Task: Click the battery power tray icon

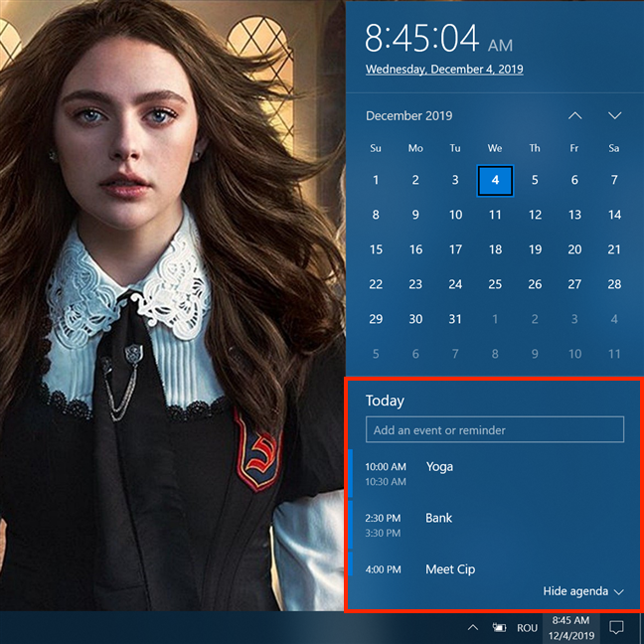Action: (x=499, y=627)
